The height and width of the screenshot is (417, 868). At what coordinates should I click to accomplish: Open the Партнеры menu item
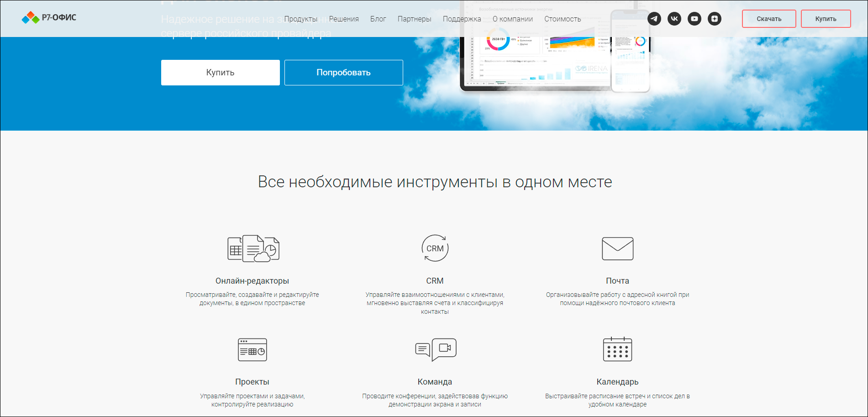415,19
